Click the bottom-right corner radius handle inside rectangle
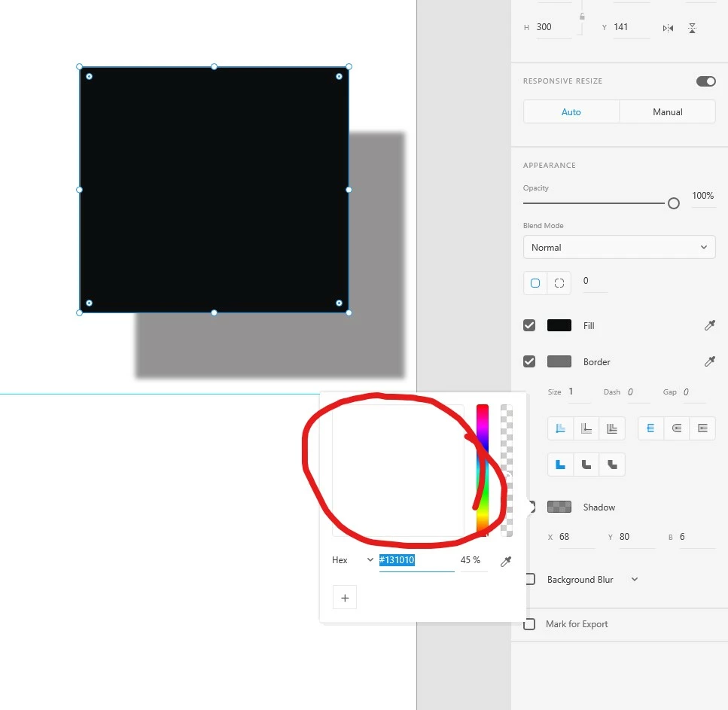728x710 pixels. point(339,303)
